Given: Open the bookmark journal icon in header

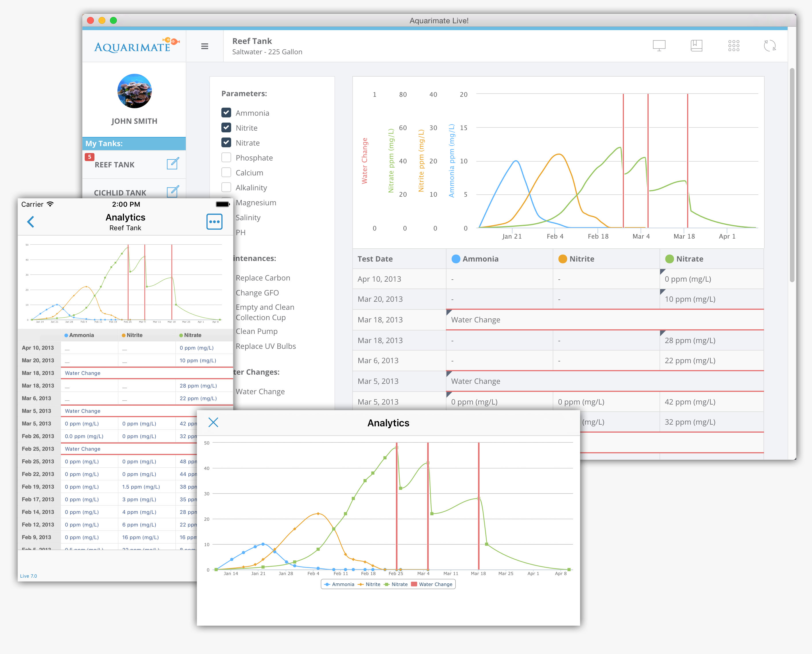Looking at the screenshot, I should click(696, 46).
